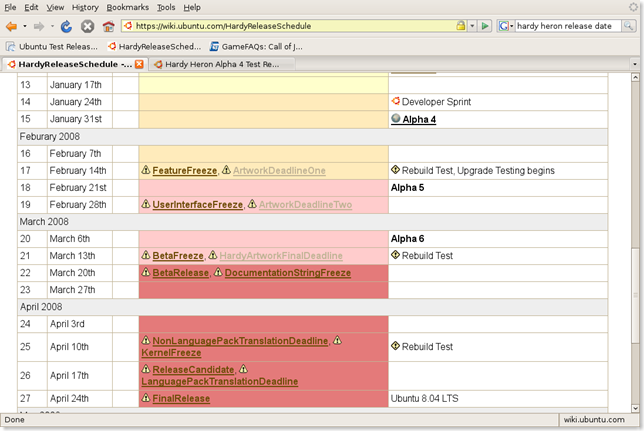Click the 'Feburary 2008' header row
The height and width of the screenshot is (431, 644).
[x=313, y=136]
